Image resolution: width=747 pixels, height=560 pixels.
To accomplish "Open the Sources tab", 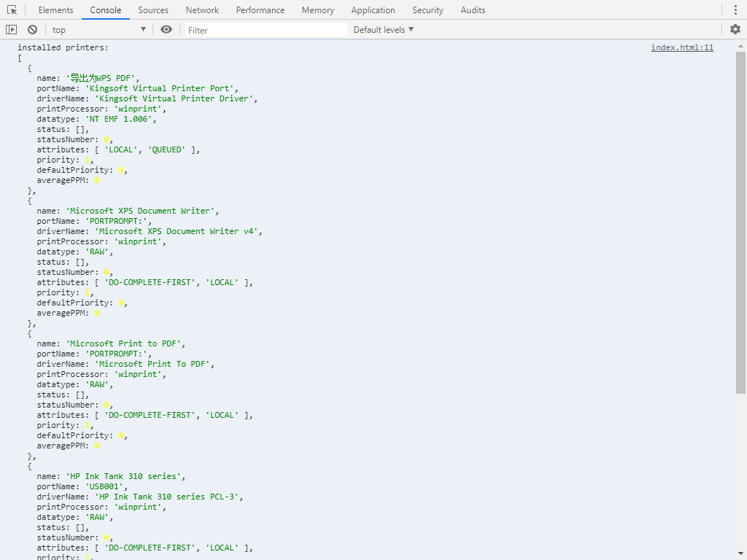I will click(x=153, y=10).
